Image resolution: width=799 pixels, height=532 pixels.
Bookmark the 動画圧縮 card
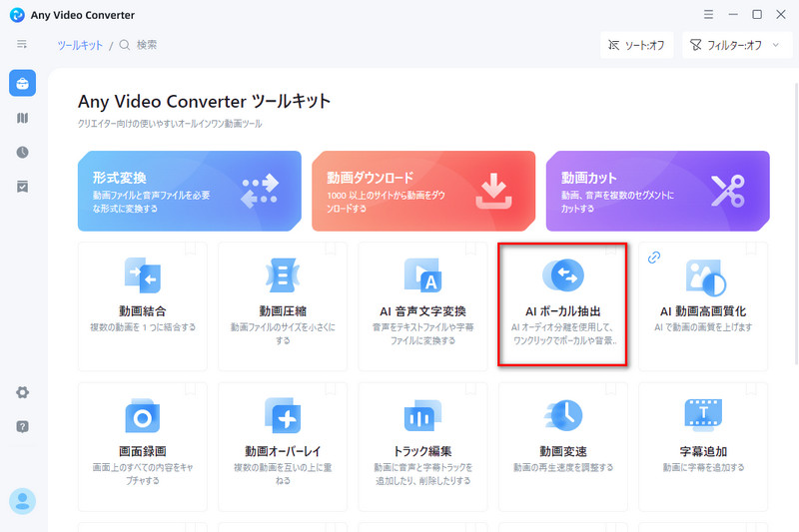pyautogui.click(x=331, y=249)
